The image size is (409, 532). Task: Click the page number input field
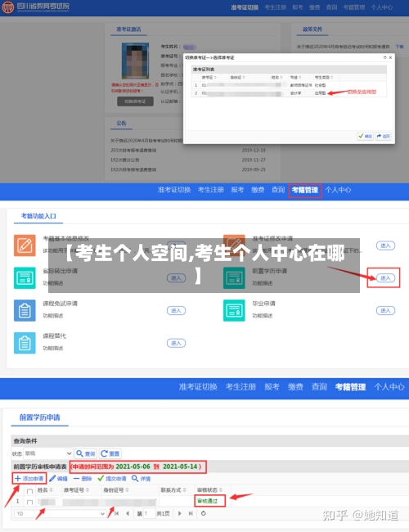tap(149, 514)
